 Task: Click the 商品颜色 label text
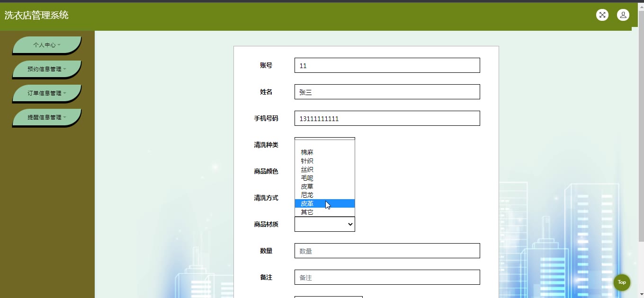(x=266, y=171)
